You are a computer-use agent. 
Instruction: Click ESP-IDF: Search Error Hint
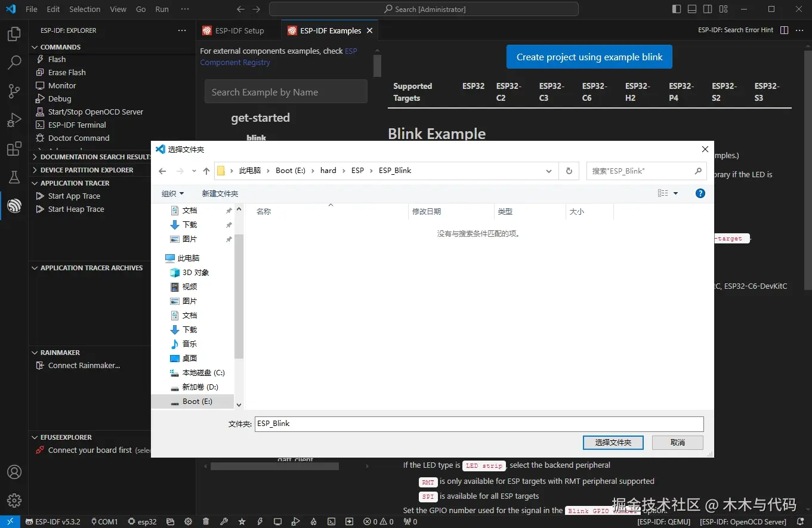(736, 30)
